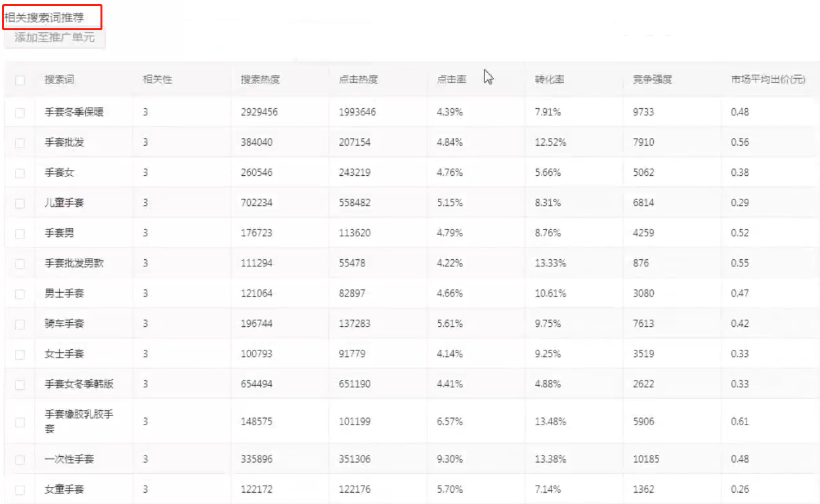
Task: Check the 一次性手套 row checkbox
Action: pyautogui.click(x=20, y=459)
